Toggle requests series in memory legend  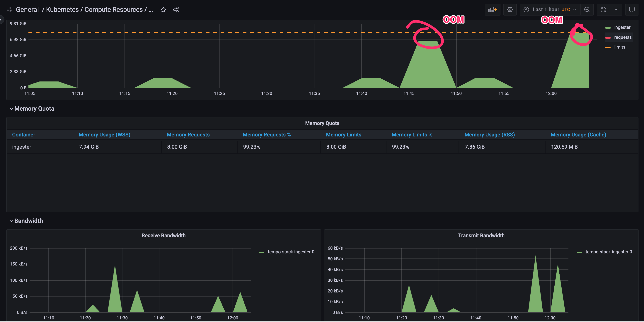coord(623,37)
